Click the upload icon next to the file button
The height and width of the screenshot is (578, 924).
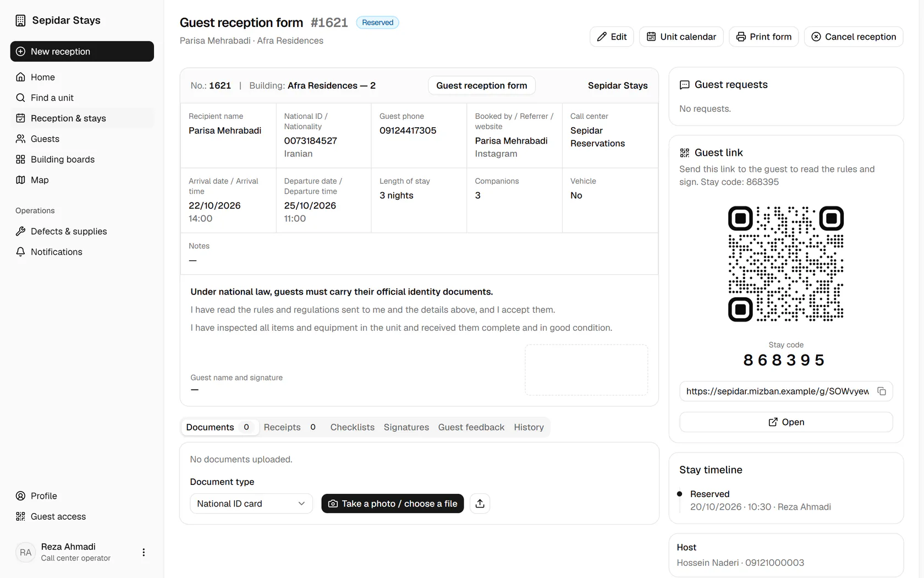(480, 504)
